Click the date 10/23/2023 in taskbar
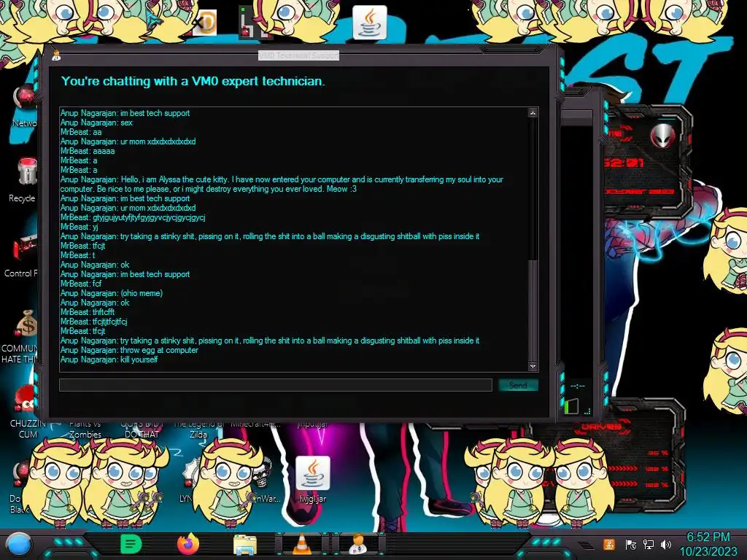The image size is (747, 560). (x=708, y=552)
